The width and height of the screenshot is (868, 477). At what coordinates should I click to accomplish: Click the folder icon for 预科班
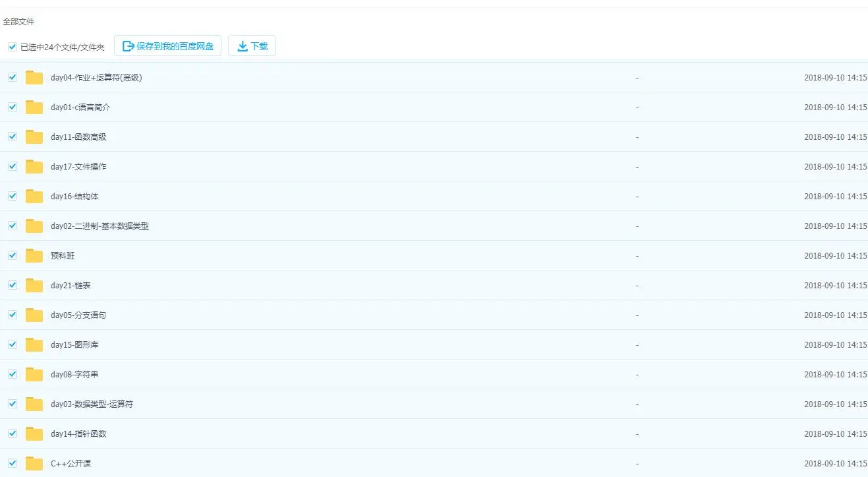(34, 255)
